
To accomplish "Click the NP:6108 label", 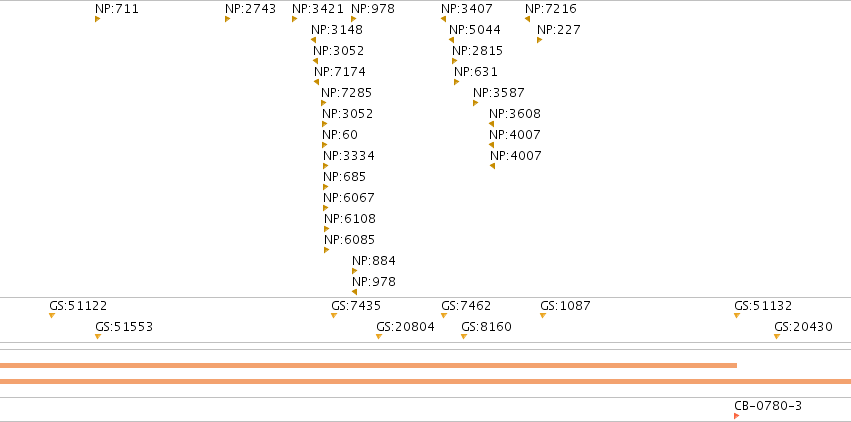I will [350, 219].
